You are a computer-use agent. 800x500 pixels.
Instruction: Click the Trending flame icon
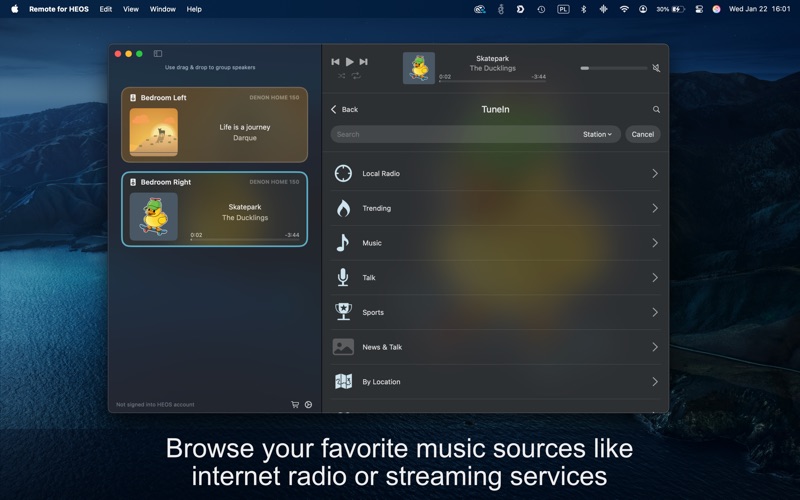tap(343, 208)
